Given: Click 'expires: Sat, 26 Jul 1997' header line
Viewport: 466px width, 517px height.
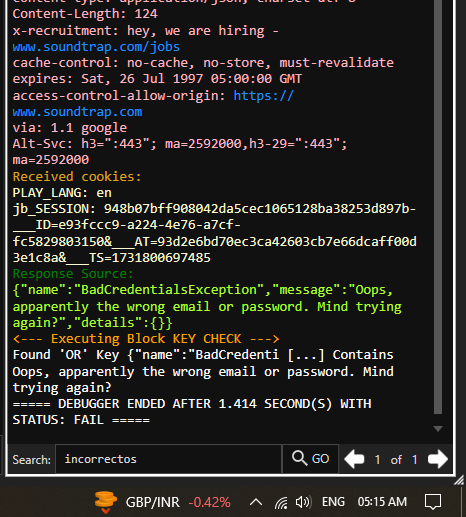Looking at the screenshot, I should (157, 79).
